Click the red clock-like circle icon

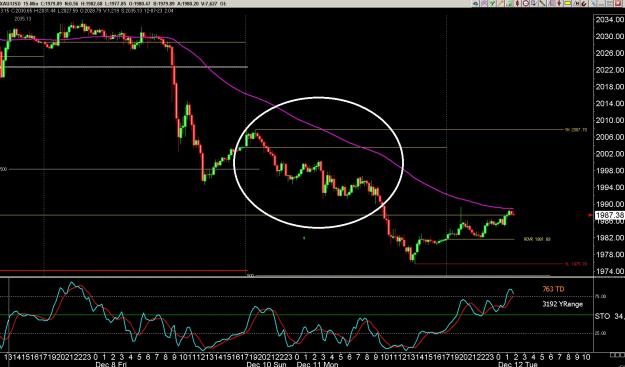526,4
